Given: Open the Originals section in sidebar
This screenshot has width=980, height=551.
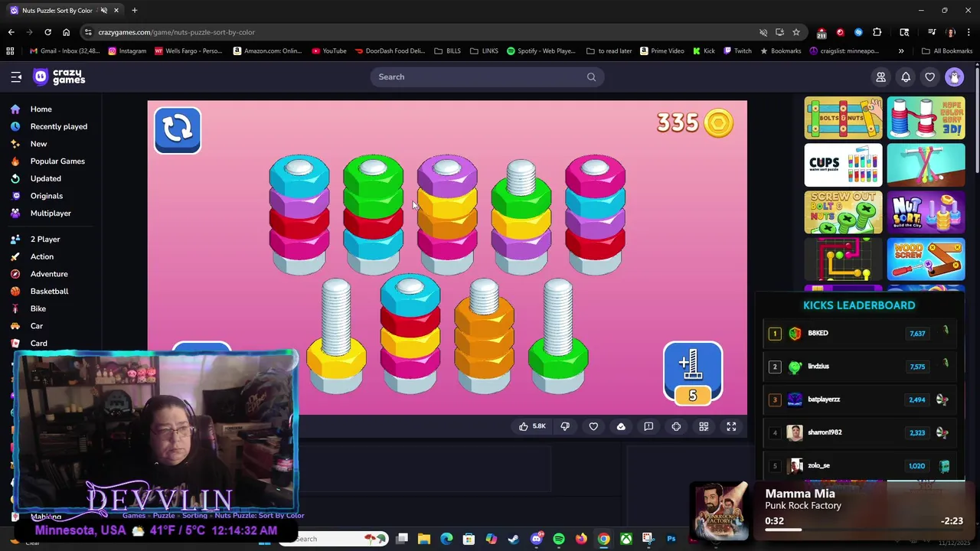Looking at the screenshot, I should click(x=47, y=196).
